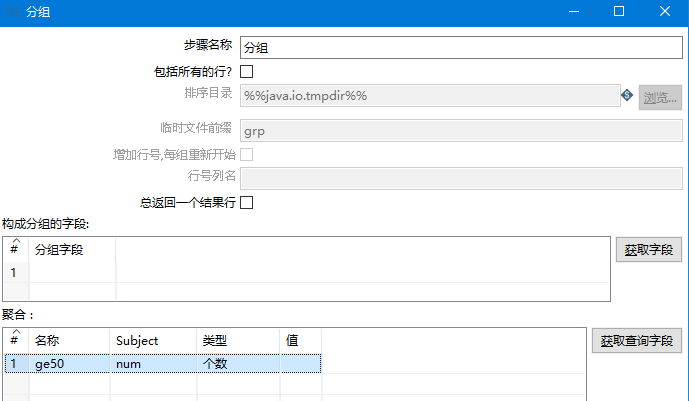Toggle the 增加行号,每组重新开始 checkbox
The height and width of the screenshot is (401, 689).
point(247,155)
